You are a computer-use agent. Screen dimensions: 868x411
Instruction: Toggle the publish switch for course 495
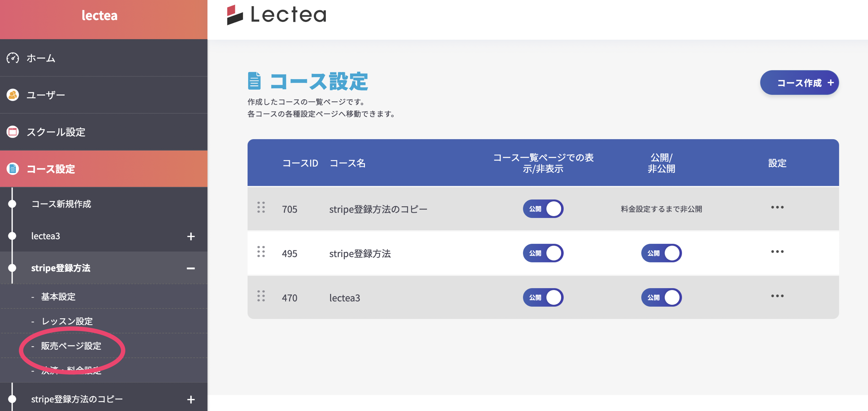pos(661,253)
